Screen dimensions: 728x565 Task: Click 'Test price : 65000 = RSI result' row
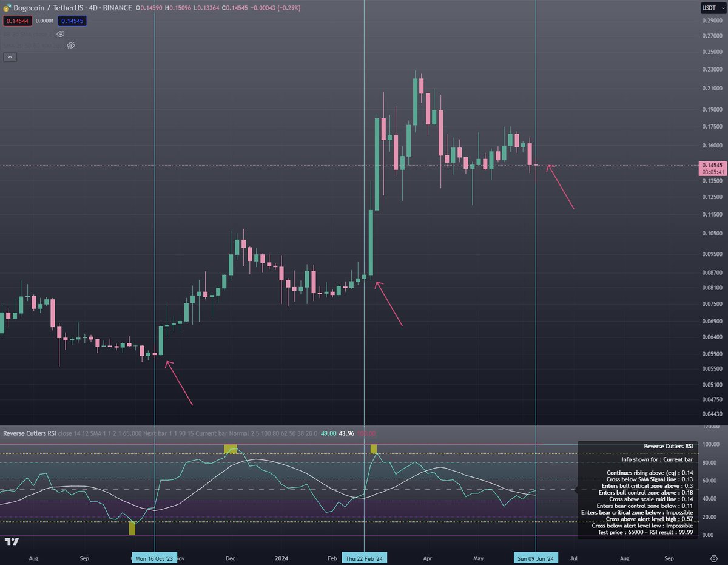(645, 532)
